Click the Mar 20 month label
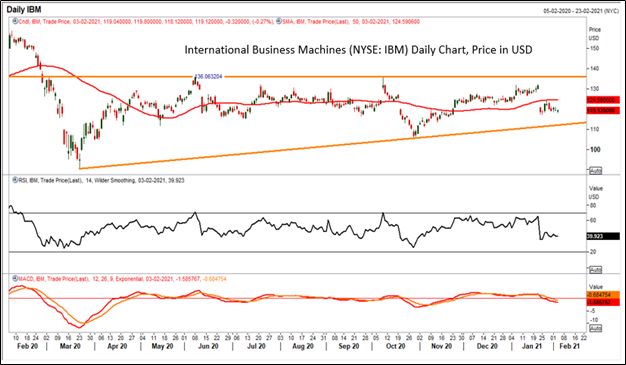Screen dimensions: 626x365 [x=70, y=346]
